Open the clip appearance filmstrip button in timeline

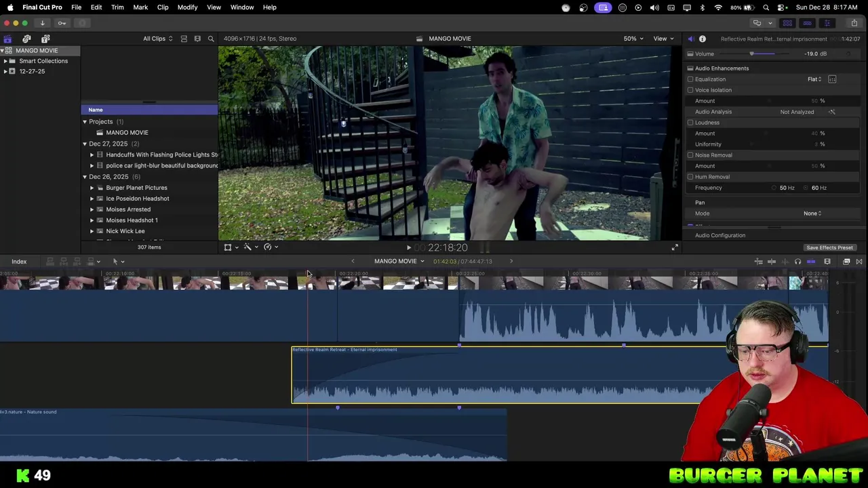click(x=827, y=262)
